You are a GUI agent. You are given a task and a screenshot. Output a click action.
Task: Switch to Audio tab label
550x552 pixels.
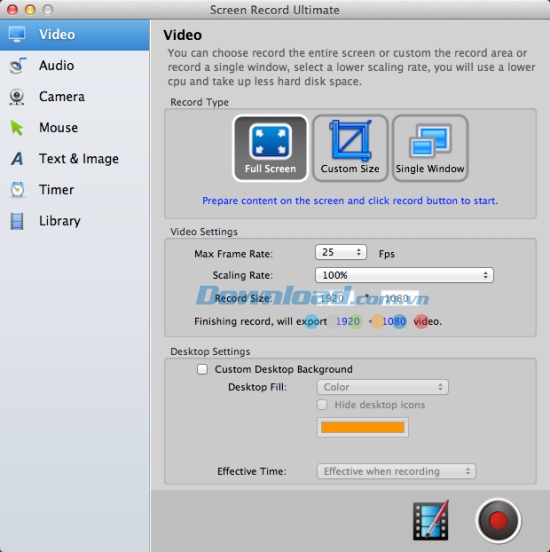[x=57, y=65]
